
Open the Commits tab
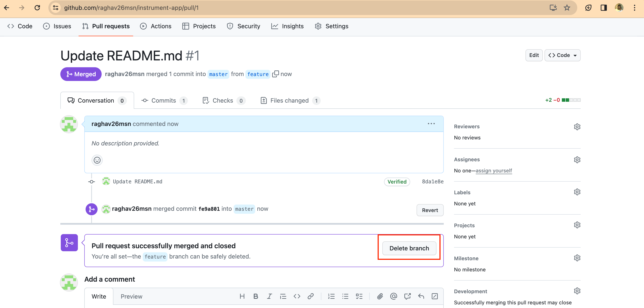point(164,101)
